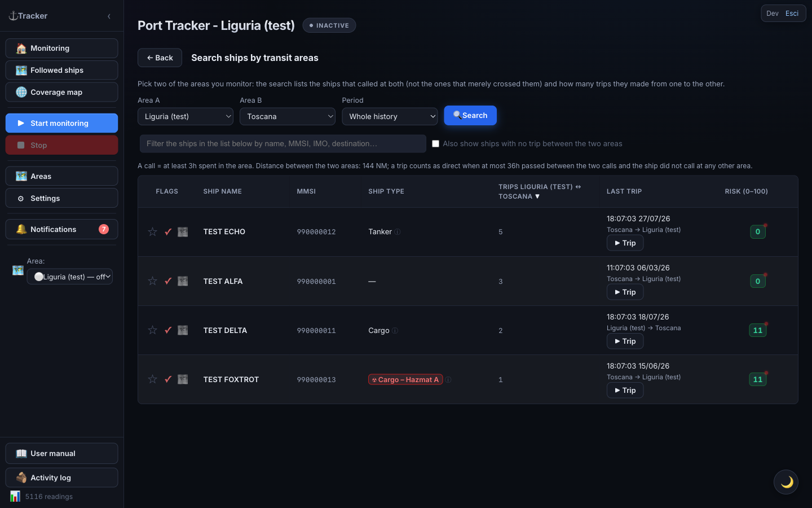The height and width of the screenshot is (508, 812).
Task: Sort by the Ship Name column header
Action: [x=222, y=191]
